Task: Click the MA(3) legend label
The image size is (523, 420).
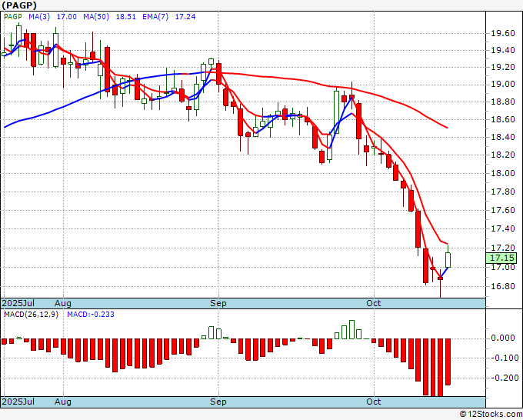Action: [x=39, y=17]
